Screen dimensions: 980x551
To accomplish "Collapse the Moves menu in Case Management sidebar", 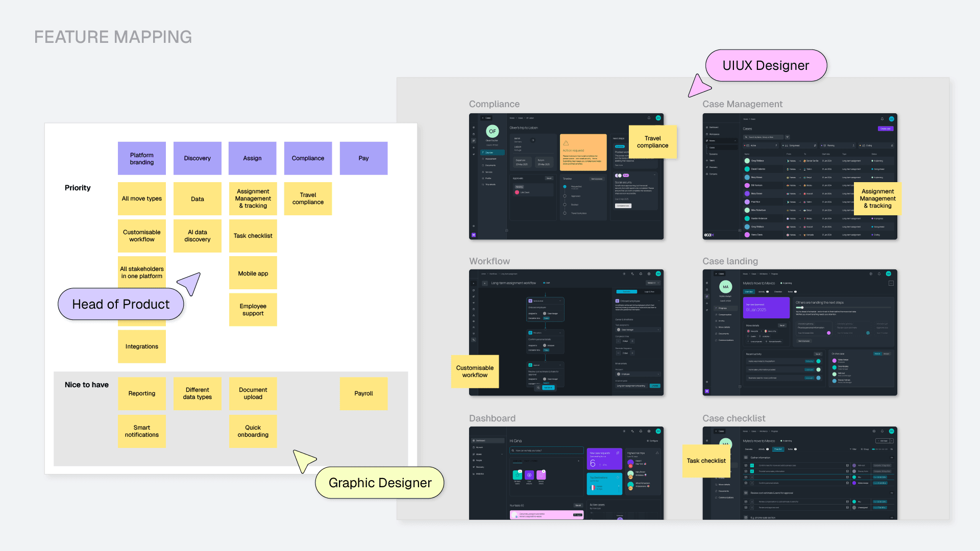I will point(735,141).
